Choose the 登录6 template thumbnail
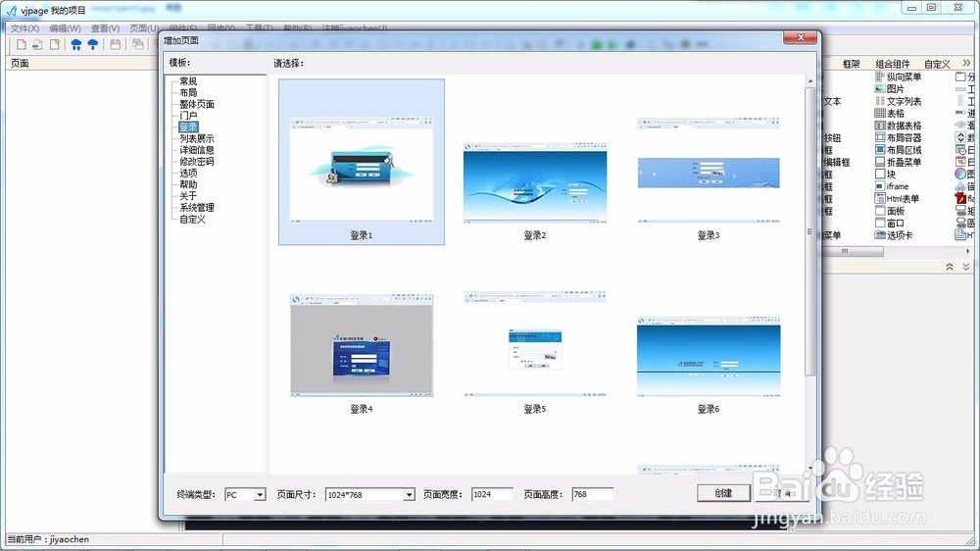980x551 pixels. (x=709, y=356)
